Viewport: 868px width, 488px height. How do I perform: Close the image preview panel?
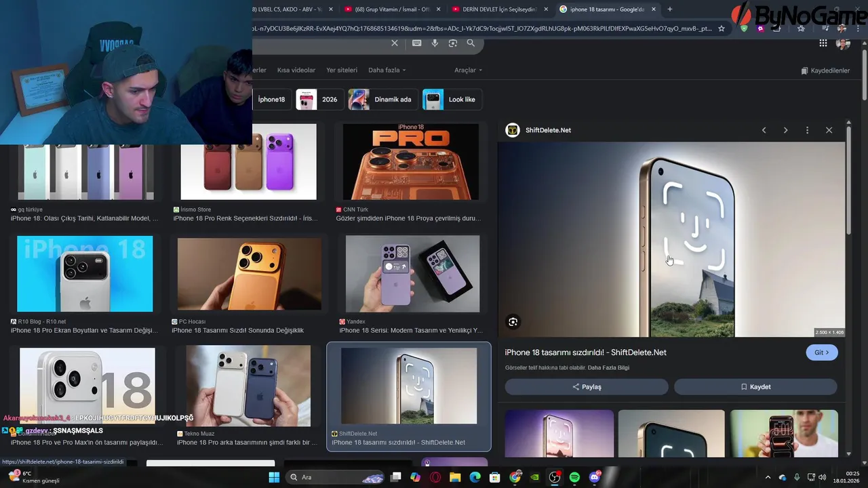click(829, 130)
